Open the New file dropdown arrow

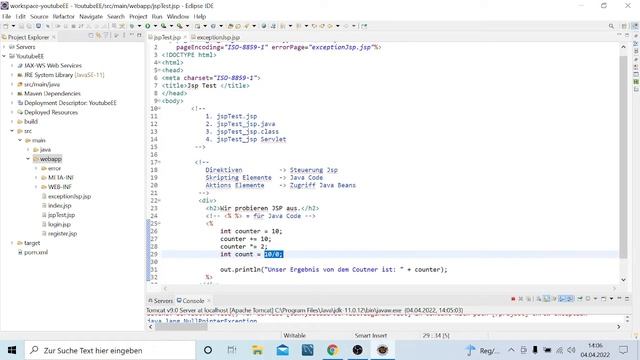coord(13,26)
